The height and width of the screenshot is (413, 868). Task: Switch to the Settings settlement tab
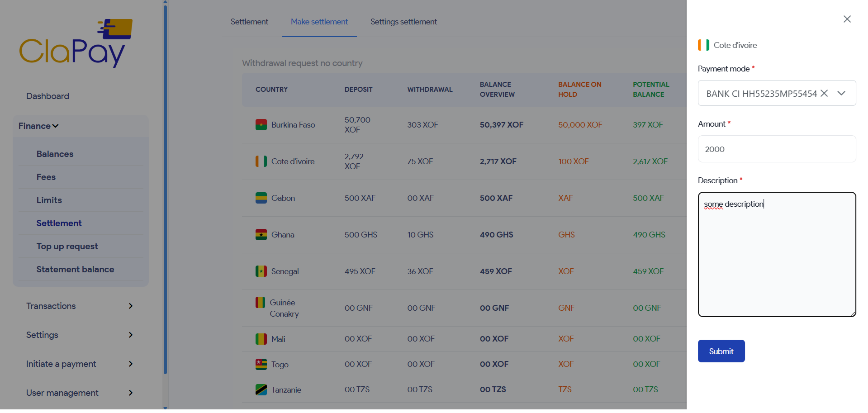click(x=403, y=22)
